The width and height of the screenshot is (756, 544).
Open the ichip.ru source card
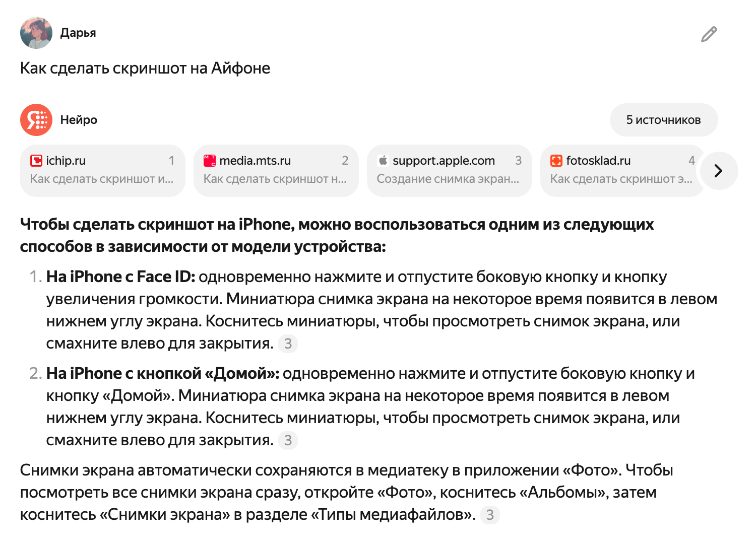[103, 170]
